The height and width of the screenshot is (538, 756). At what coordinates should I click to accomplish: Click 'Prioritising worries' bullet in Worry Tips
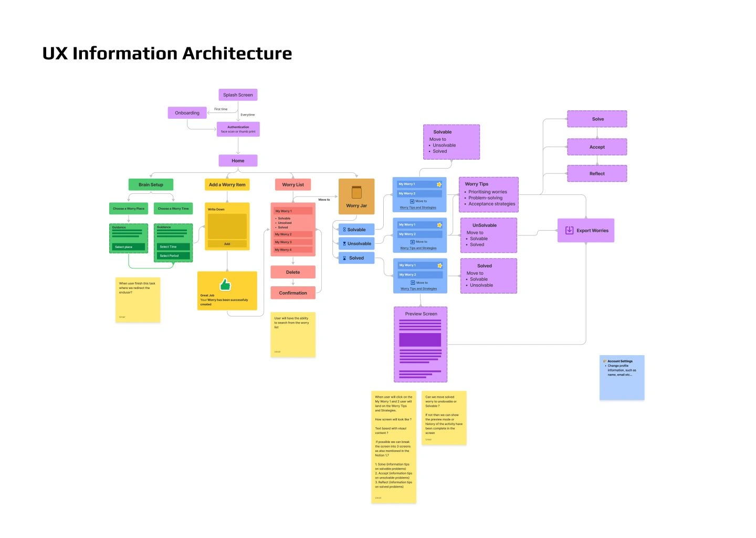point(488,192)
